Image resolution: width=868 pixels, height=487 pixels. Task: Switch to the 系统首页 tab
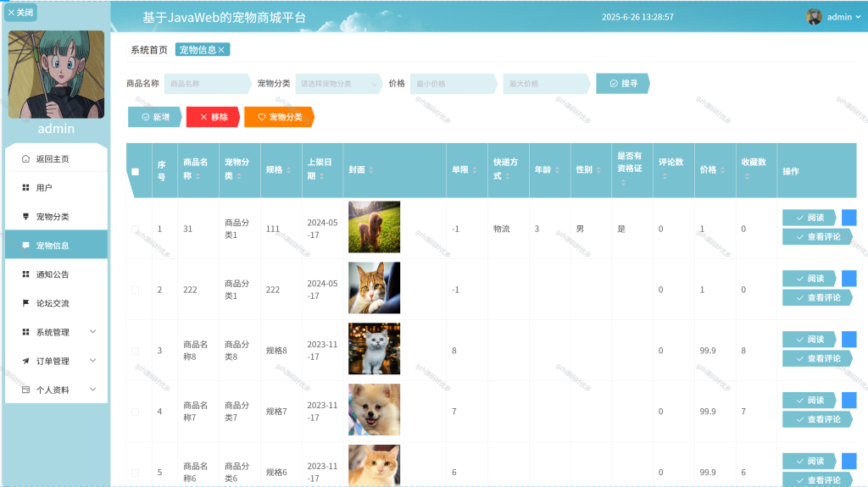[x=149, y=50]
